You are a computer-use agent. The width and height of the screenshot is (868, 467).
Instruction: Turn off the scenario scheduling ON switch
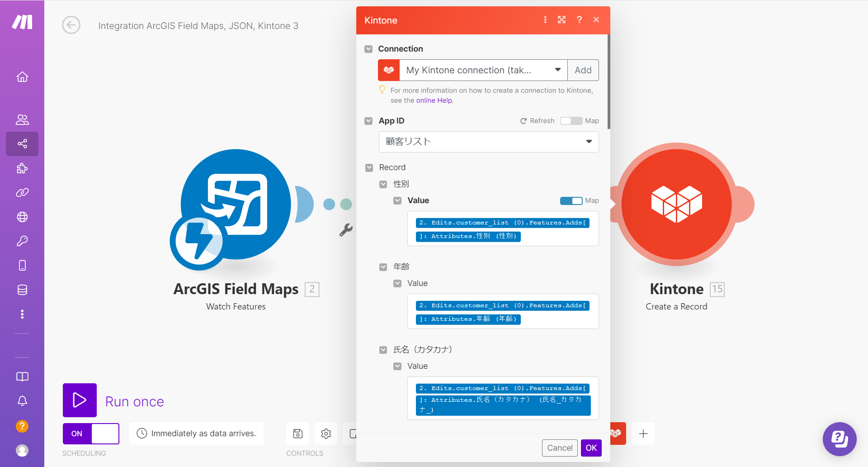coord(91,433)
